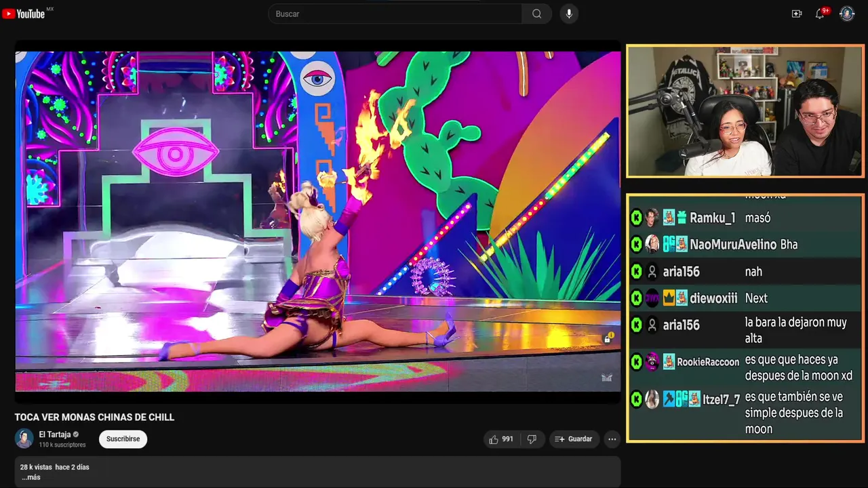Click Kick icon beside Itzel7_7
This screenshot has height=488, width=868.
point(636,400)
